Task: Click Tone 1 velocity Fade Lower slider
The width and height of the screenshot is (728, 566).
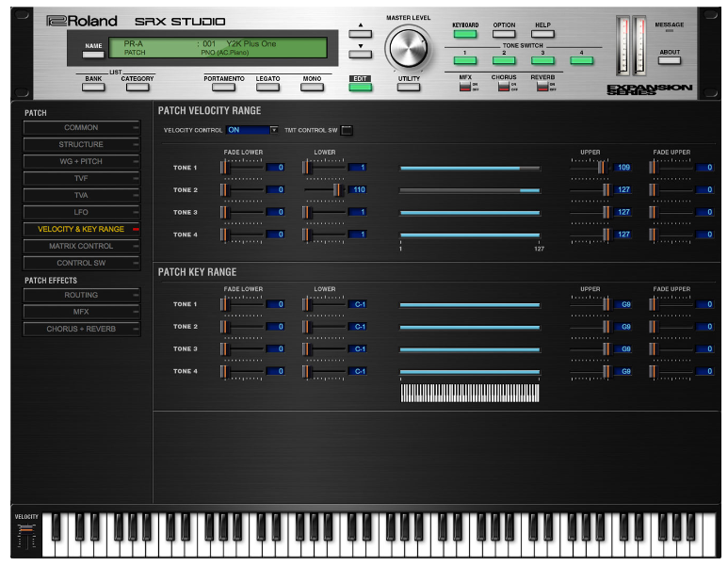Action: tap(242, 167)
